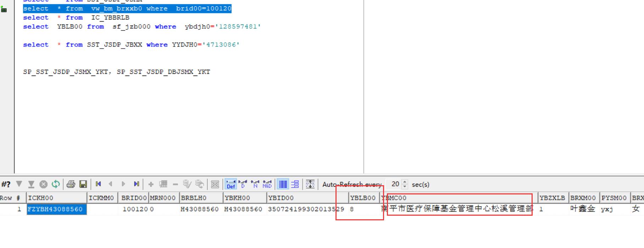Save the result grid with floppy icon
This screenshot has height=248, width=644.
tap(83, 184)
